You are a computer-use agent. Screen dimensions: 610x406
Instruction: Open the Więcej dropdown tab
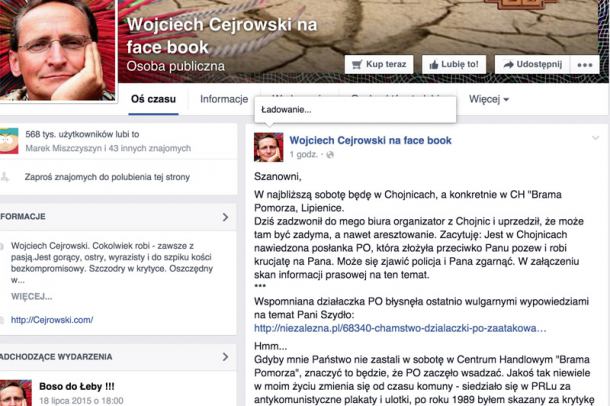(x=489, y=99)
